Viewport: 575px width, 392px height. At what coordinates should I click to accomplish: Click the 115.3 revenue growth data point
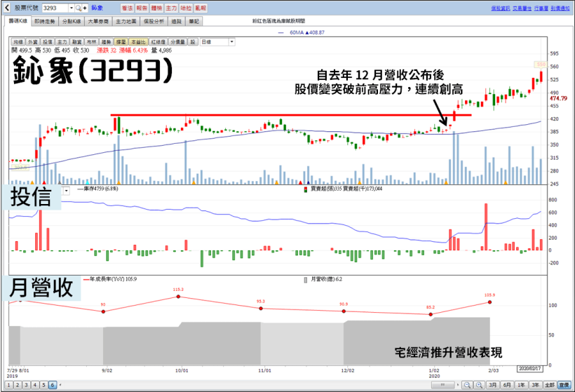click(x=179, y=297)
